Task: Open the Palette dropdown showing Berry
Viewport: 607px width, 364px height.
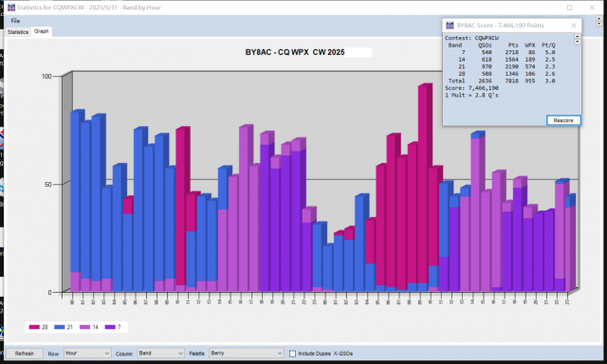Action: click(x=247, y=354)
